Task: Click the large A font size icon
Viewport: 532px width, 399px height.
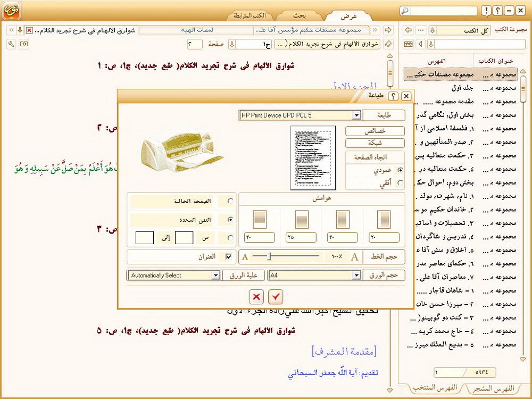Action: coord(353,257)
